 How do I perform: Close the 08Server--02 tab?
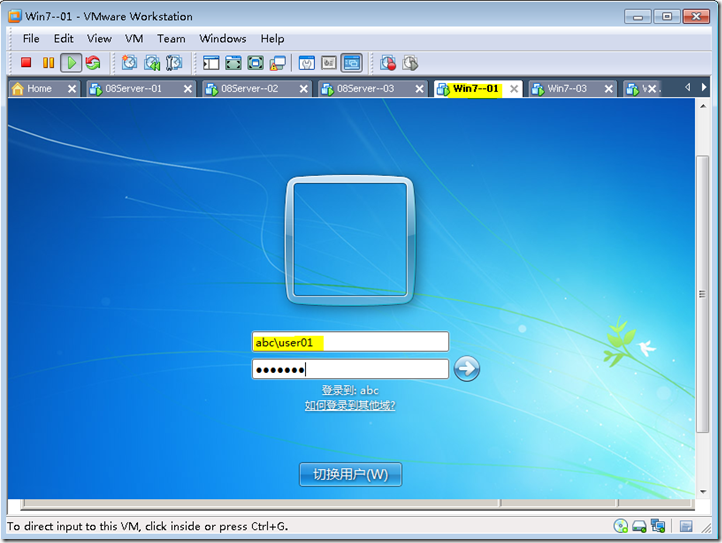click(x=304, y=89)
